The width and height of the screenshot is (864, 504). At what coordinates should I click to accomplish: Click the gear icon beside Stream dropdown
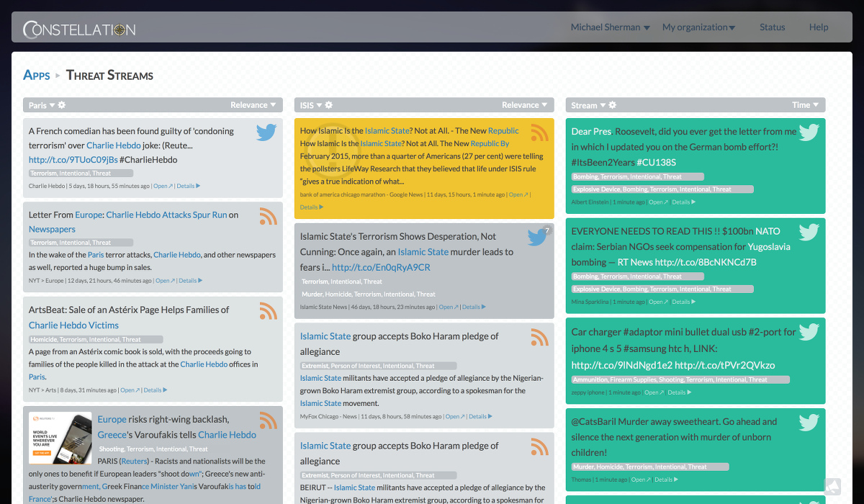pyautogui.click(x=613, y=105)
